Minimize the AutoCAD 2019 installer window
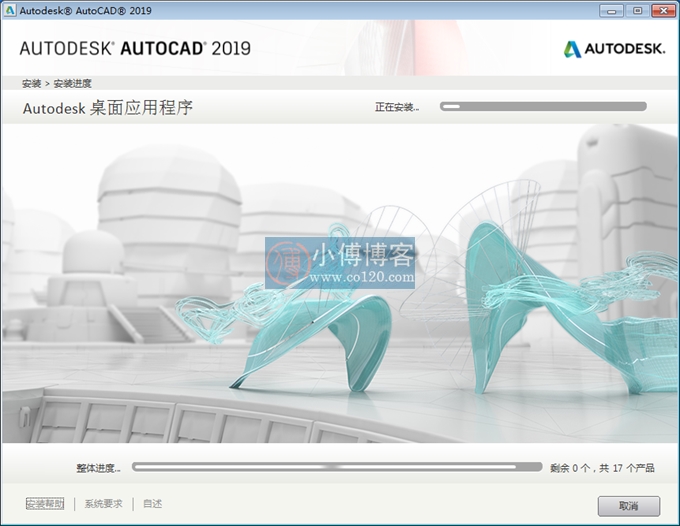The width and height of the screenshot is (680, 526). 611,11
